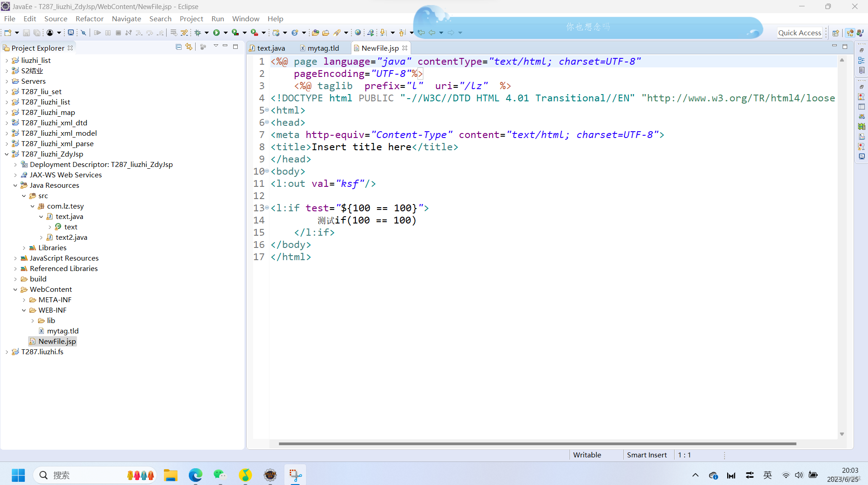Open the Servers view icon in right trim

[862, 116]
